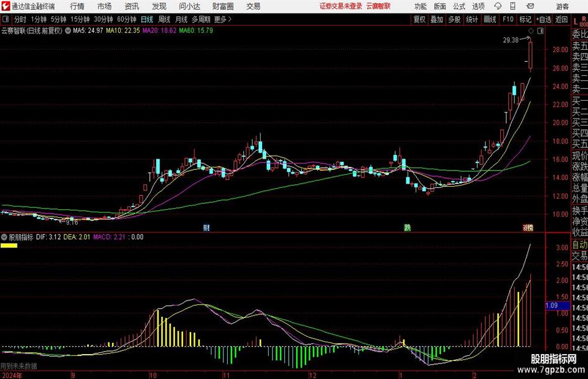Image resolution: width=588 pixels, height=379 pixels.
Task: Click the MA10: 22.35 value label
Action: click(x=123, y=30)
